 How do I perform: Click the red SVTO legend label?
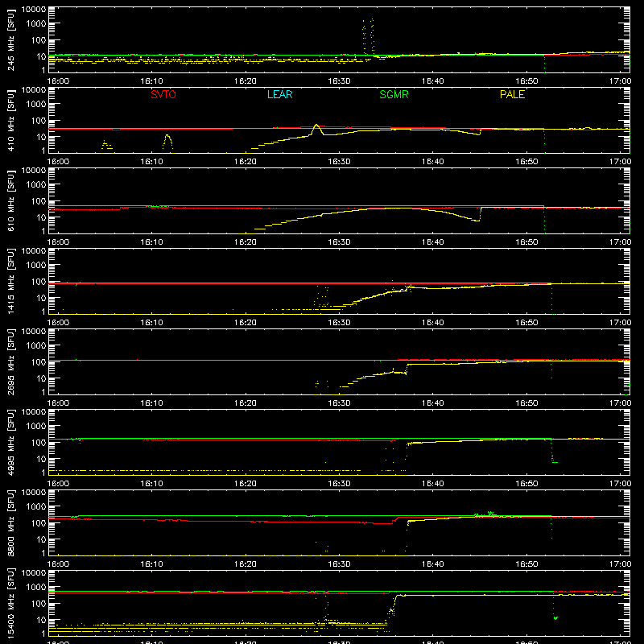tap(163, 94)
